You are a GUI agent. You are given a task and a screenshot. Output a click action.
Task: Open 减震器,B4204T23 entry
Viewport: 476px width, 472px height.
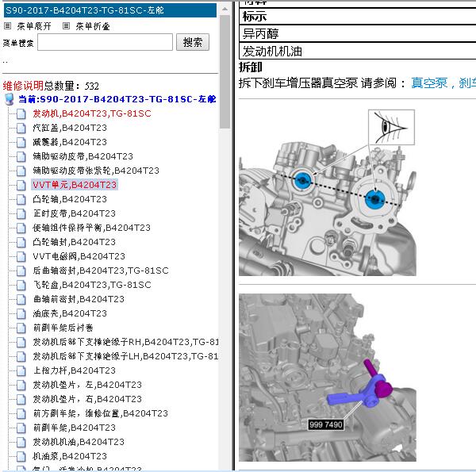[70, 142]
